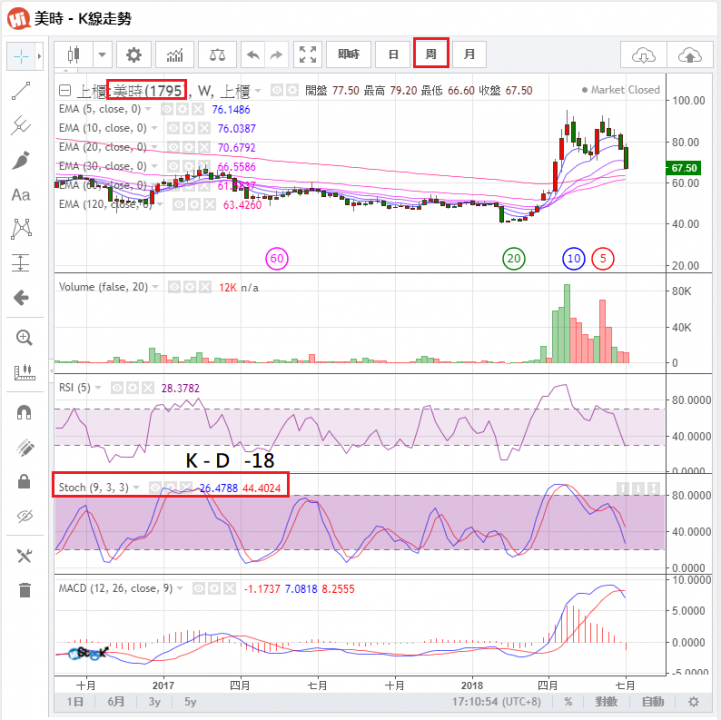Set range to 1日
This screenshot has height=720, width=721.
tap(75, 702)
